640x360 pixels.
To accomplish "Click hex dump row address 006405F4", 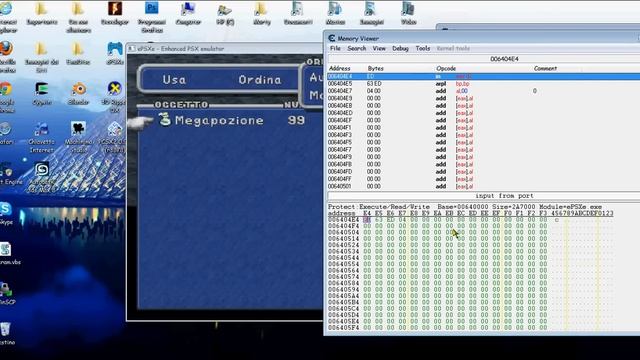I will coord(344,328).
